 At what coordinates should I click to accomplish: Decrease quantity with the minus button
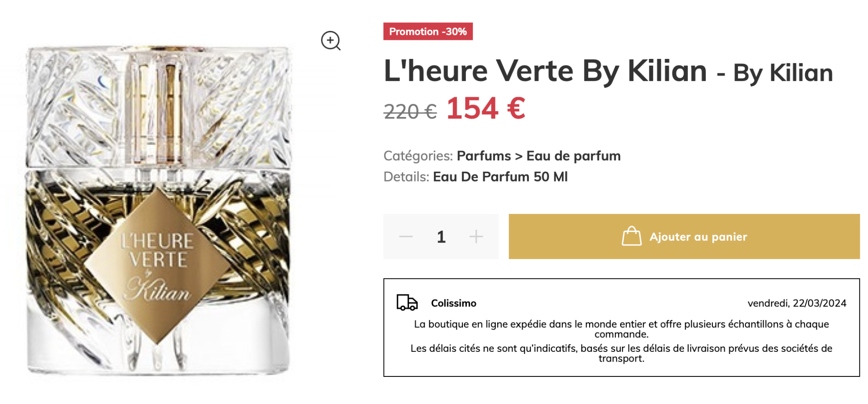[x=406, y=237]
